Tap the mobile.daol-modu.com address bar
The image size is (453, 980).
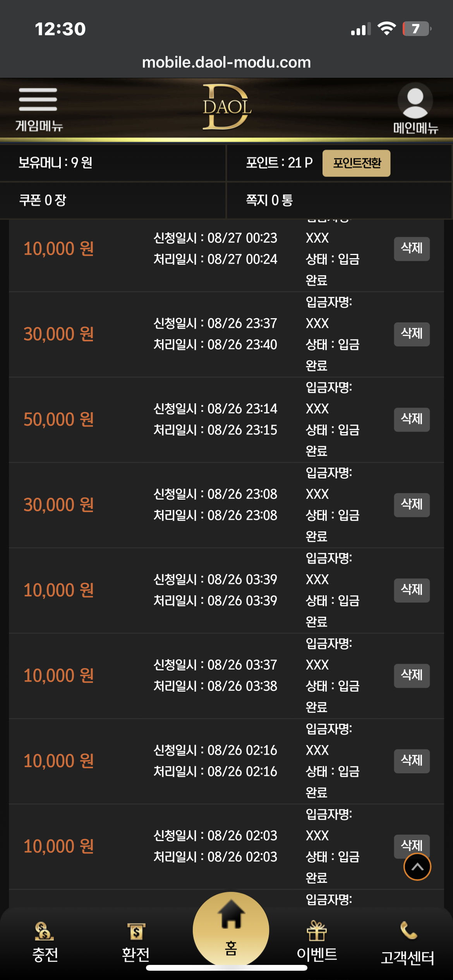(226, 62)
